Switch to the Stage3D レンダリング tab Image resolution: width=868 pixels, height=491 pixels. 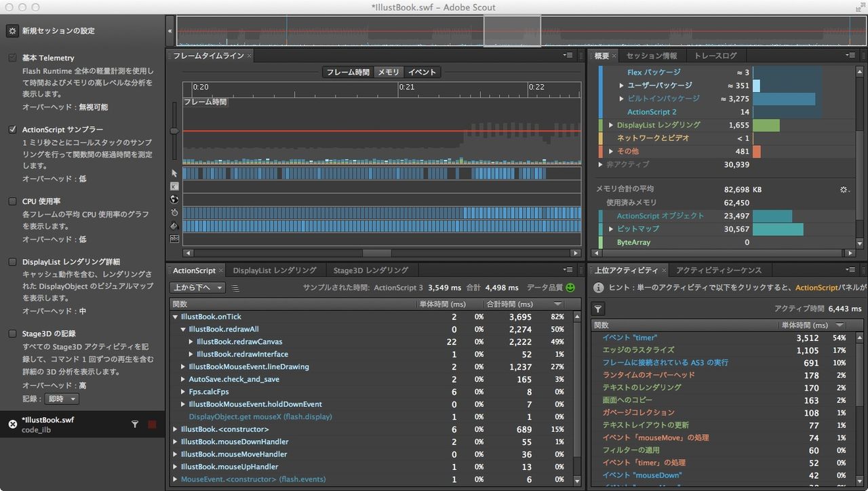coord(371,271)
